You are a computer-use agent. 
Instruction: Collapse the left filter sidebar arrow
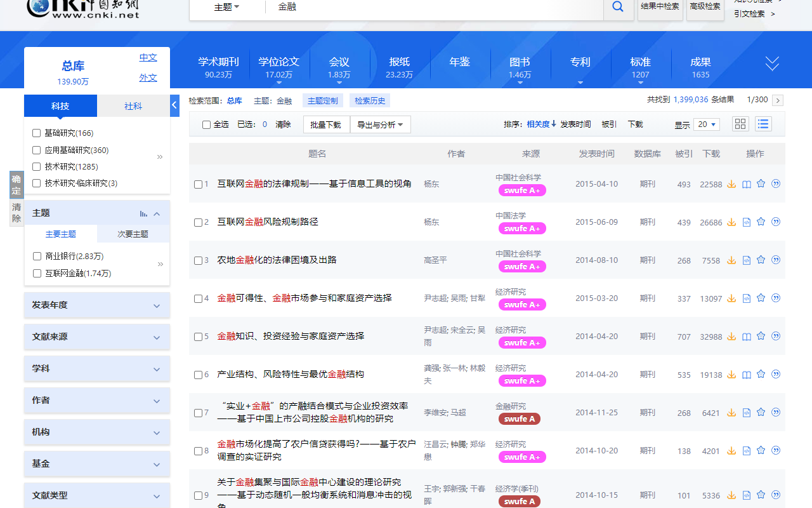point(174,105)
